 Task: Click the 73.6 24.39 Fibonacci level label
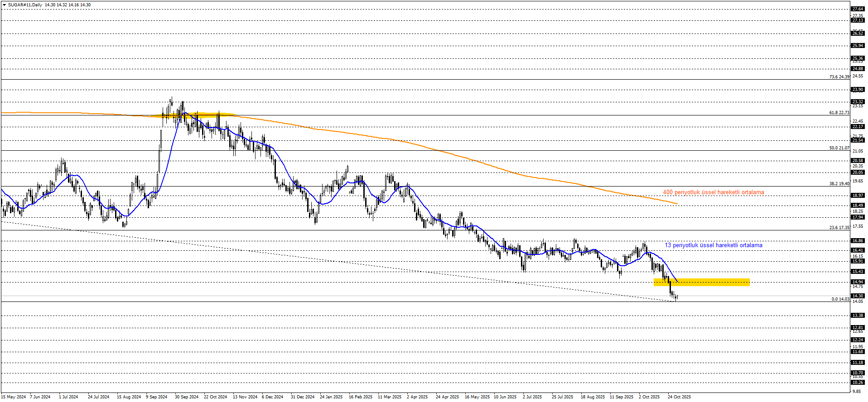(x=839, y=77)
